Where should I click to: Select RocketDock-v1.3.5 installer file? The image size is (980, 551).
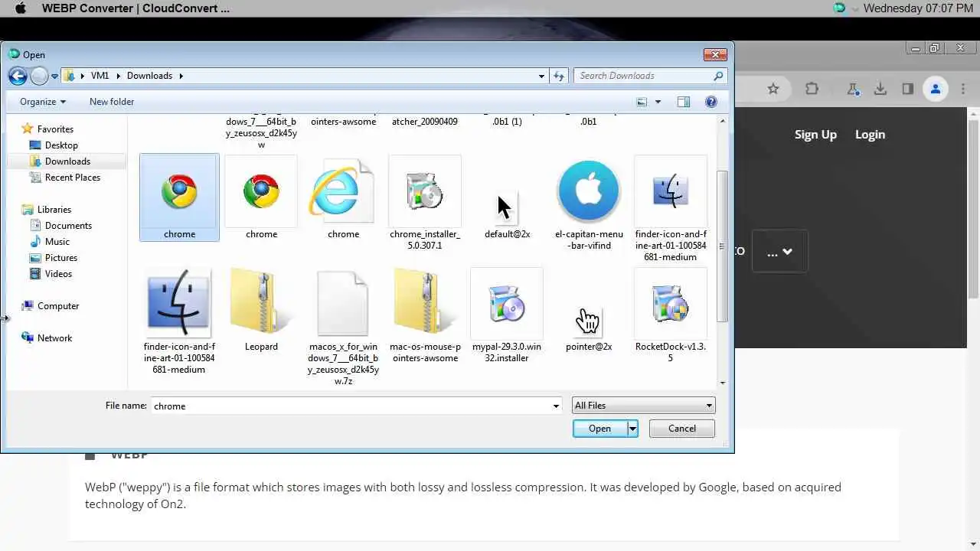point(671,315)
